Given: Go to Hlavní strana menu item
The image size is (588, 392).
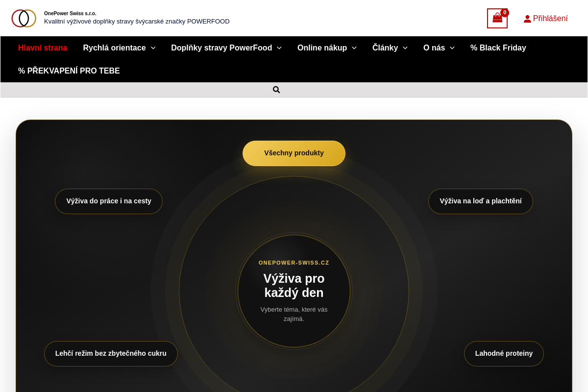Looking at the screenshot, I should tap(43, 48).
